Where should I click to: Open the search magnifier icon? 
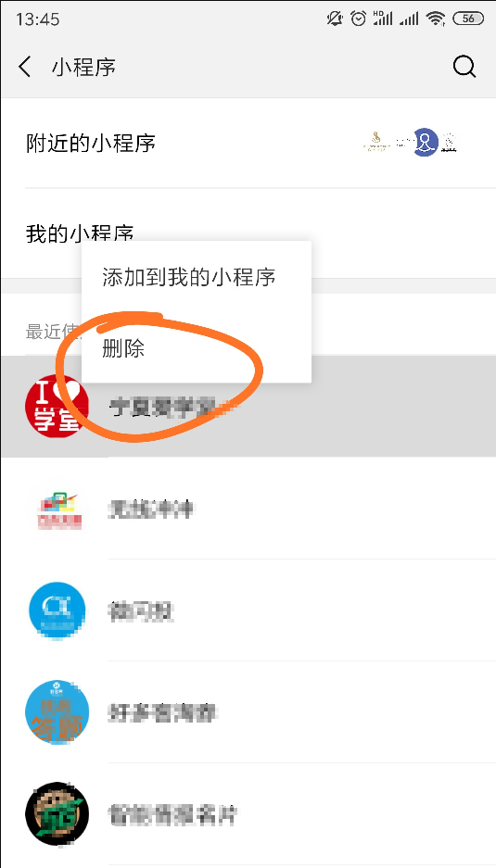point(464,67)
